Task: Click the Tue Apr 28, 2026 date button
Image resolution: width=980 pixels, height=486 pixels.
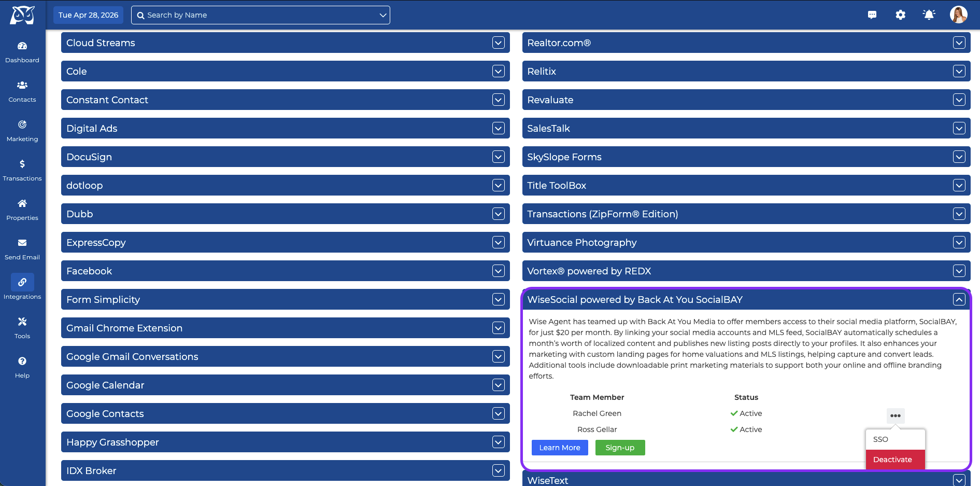Action: pyautogui.click(x=89, y=15)
